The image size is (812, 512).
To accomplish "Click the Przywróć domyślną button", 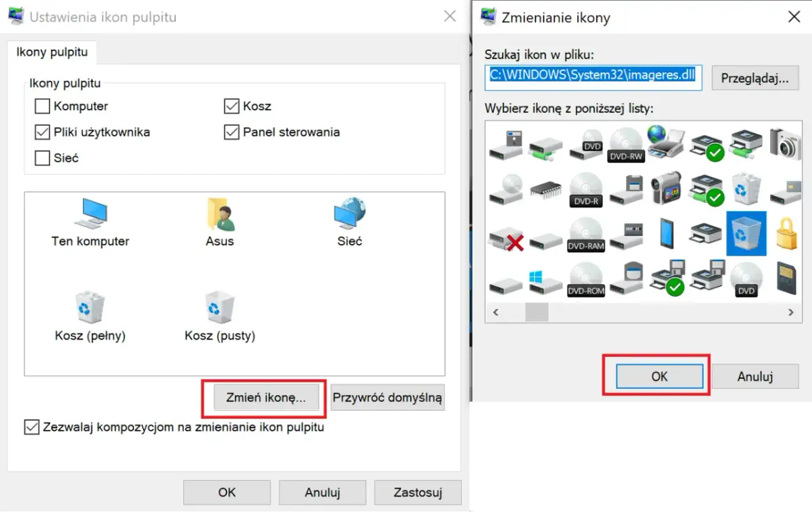I will coord(387,397).
